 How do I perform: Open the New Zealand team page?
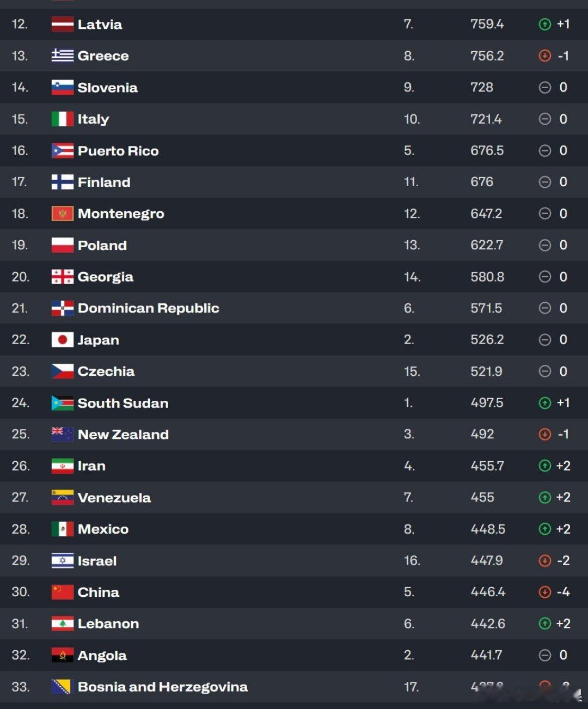pos(123,435)
